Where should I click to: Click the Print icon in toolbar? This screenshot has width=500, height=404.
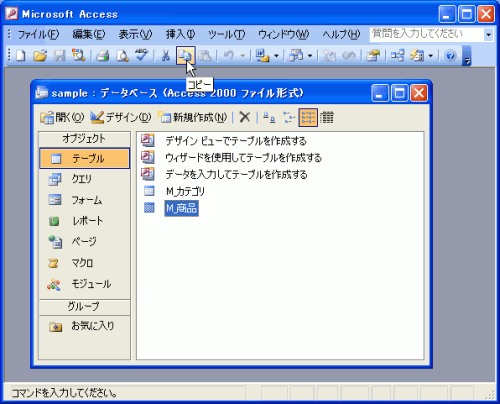click(x=103, y=55)
